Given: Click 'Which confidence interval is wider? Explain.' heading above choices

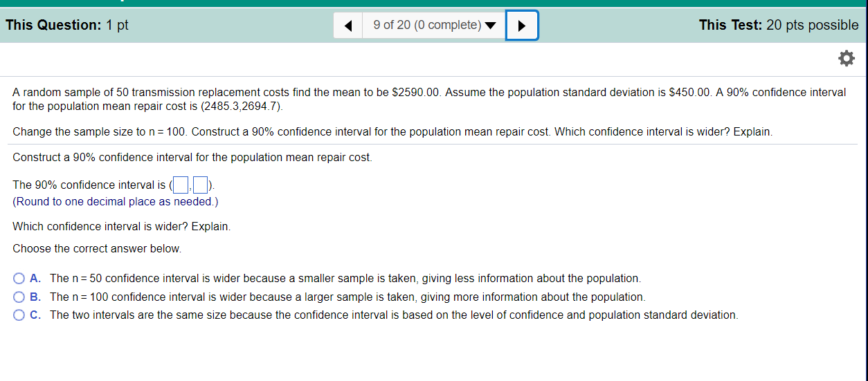Looking at the screenshot, I should point(122,226).
